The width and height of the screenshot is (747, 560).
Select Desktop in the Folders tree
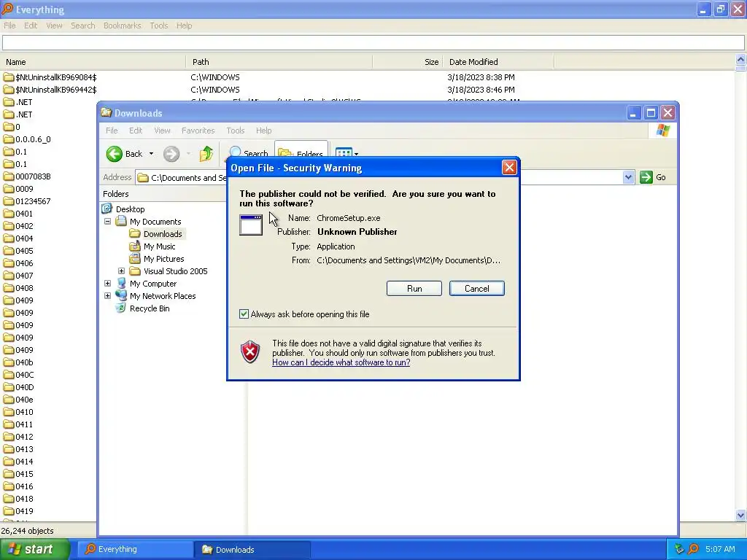point(130,209)
